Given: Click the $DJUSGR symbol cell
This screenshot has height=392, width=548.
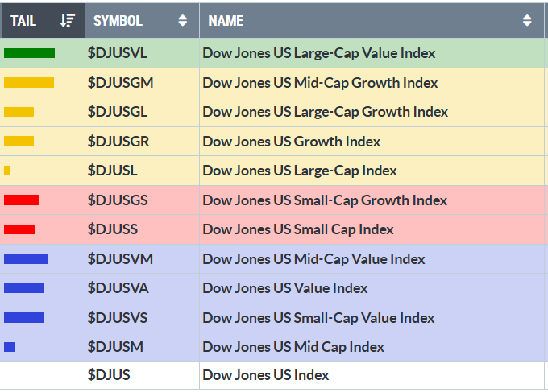Looking at the screenshot, I should 142,142.
